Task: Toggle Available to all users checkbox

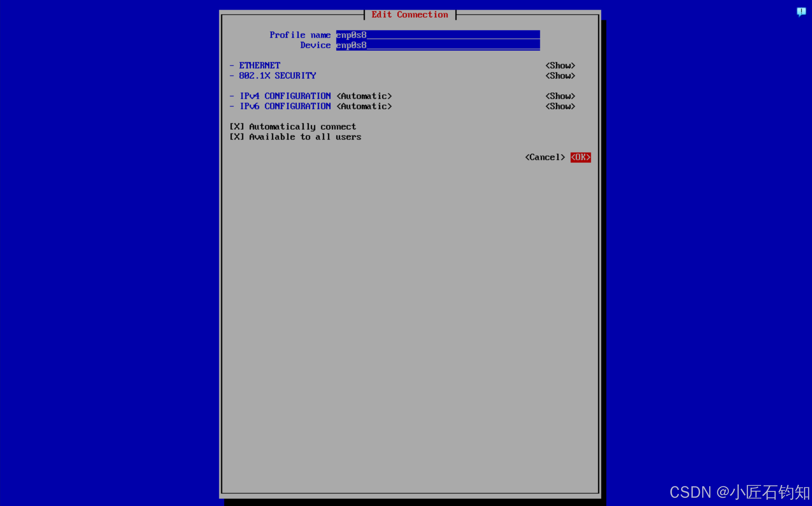Action: (x=237, y=137)
